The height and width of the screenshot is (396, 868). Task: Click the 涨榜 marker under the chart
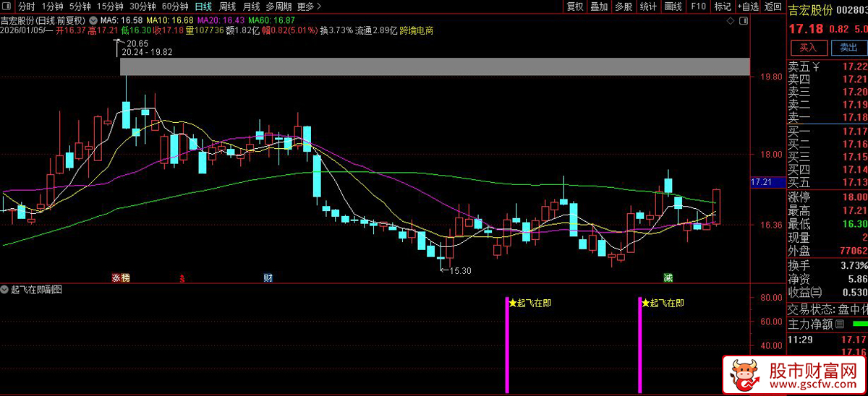(x=120, y=278)
